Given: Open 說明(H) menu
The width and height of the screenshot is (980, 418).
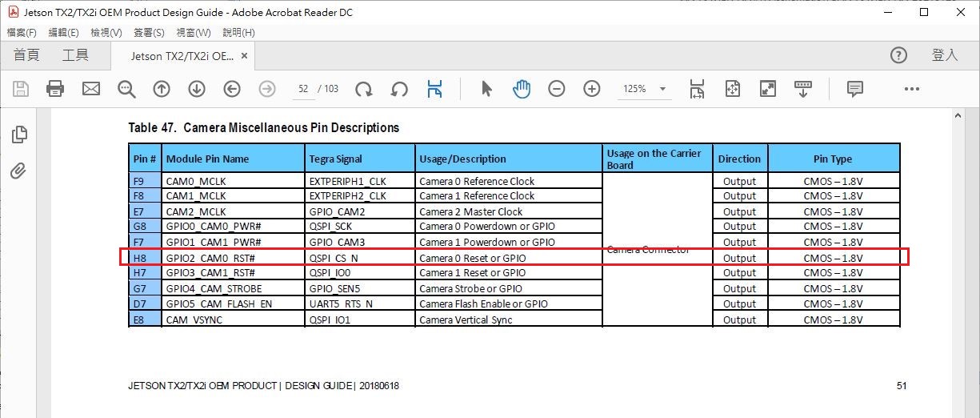Looking at the screenshot, I should pyautogui.click(x=238, y=33).
